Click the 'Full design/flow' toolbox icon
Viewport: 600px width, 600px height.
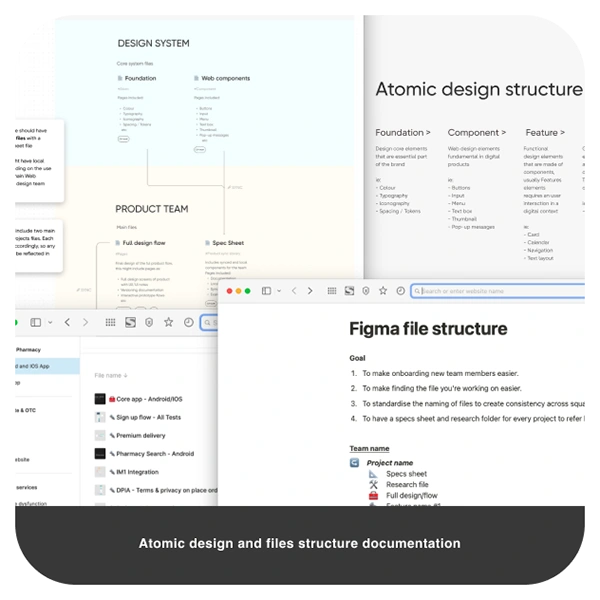373,496
